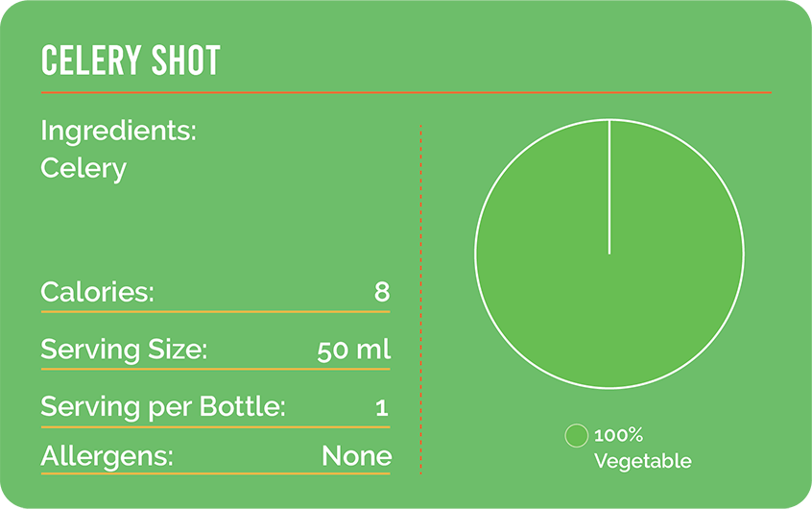Click the Vegetable legend word
The image size is (812, 509).
[x=642, y=461]
